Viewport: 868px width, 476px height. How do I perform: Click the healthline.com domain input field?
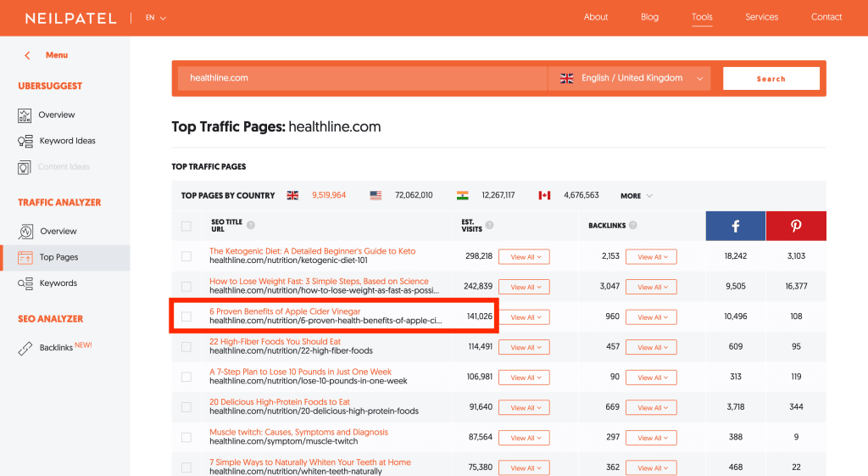click(x=362, y=79)
